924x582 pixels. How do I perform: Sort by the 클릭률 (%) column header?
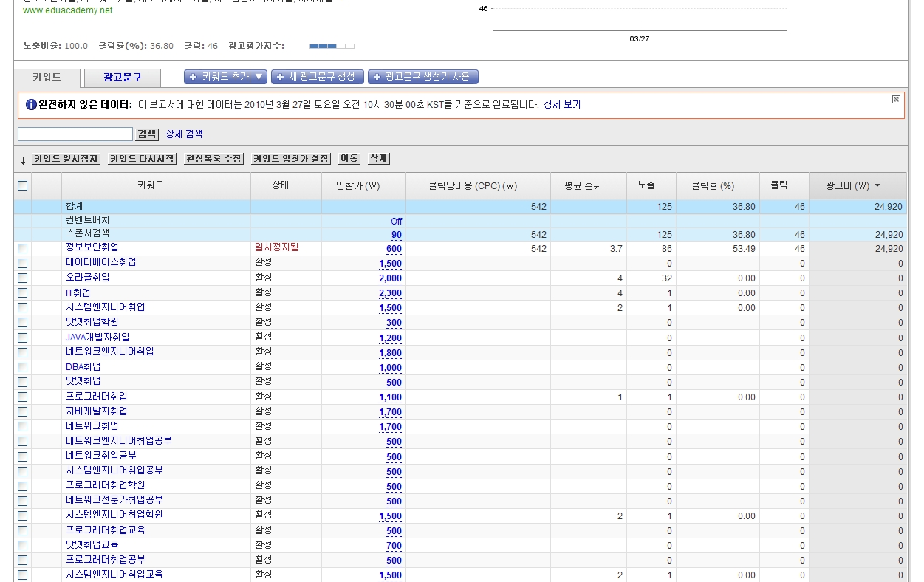(713, 186)
